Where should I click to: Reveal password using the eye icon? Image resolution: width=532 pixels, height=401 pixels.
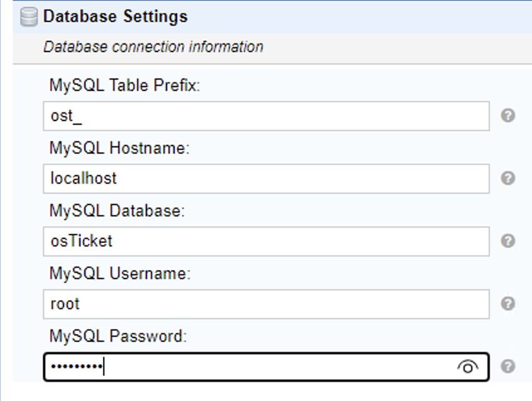click(x=467, y=366)
